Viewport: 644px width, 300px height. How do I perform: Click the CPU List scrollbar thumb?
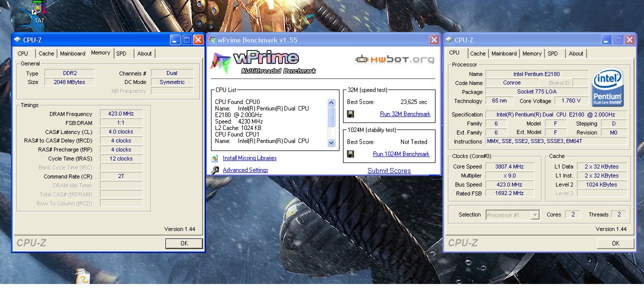[x=331, y=116]
